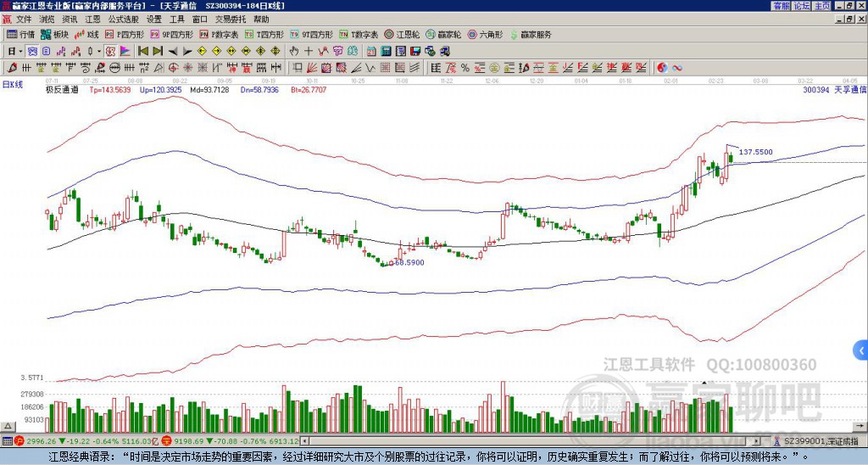Click the blue-red infinity wave icon
The image size is (868, 465).
pos(677,68)
